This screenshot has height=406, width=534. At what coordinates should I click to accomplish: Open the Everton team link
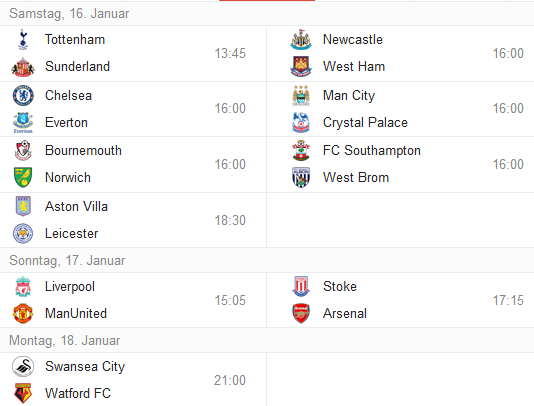(66, 123)
